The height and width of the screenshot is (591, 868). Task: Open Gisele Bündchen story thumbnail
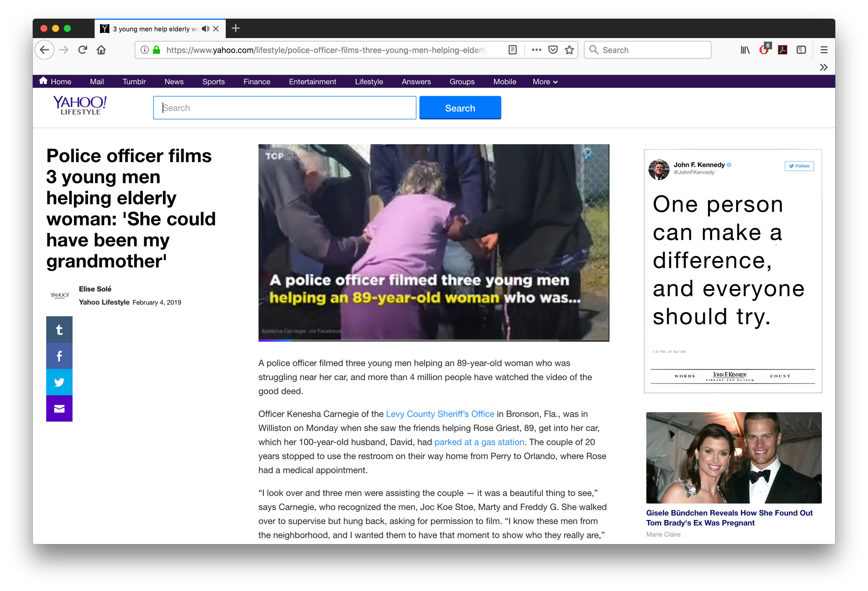[x=734, y=458]
